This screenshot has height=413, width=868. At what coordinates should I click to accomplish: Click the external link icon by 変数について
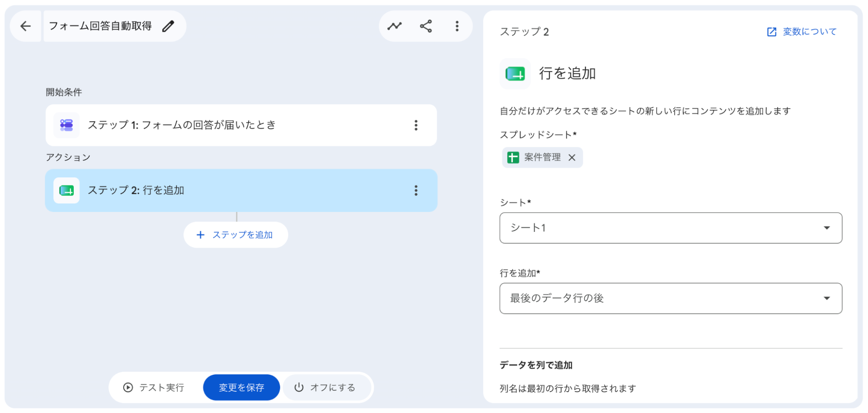(772, 32)
